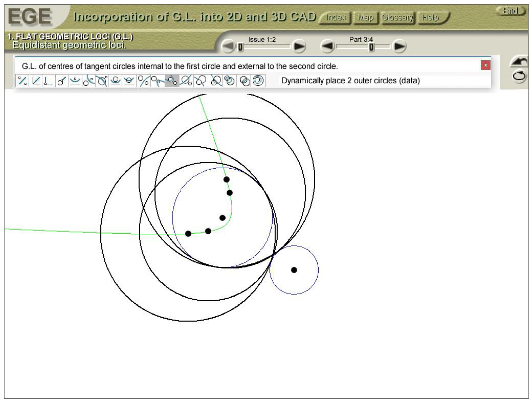Go to the previous Part
This screenshot has height=404, width=532.
(x=328, y=46)
